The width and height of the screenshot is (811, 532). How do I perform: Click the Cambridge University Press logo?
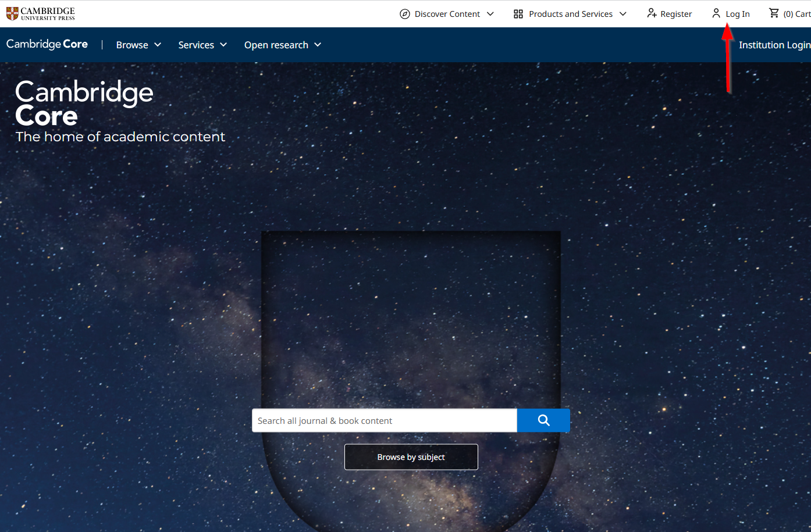click(41, 13)
